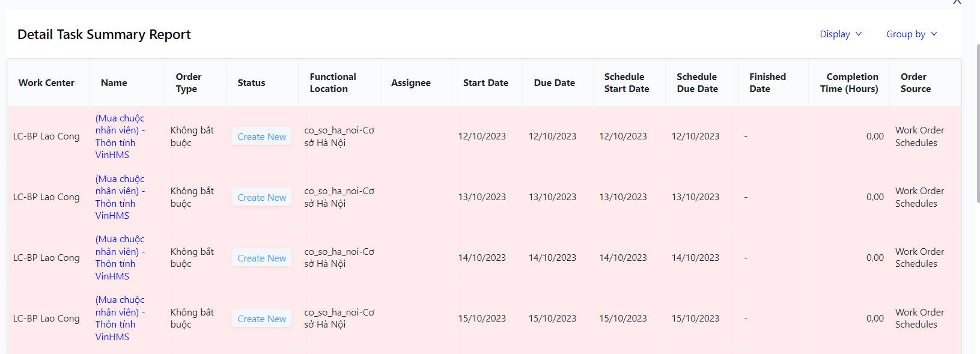Click Create New status in the 13/10/2023 row
The image size is (980, 354).
[x=261, y=198]
